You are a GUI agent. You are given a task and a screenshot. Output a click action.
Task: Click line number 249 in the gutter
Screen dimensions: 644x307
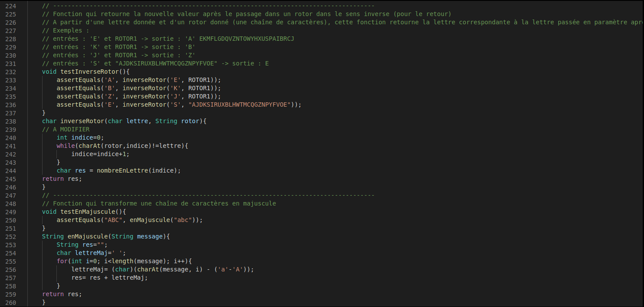tap(10, 212)
